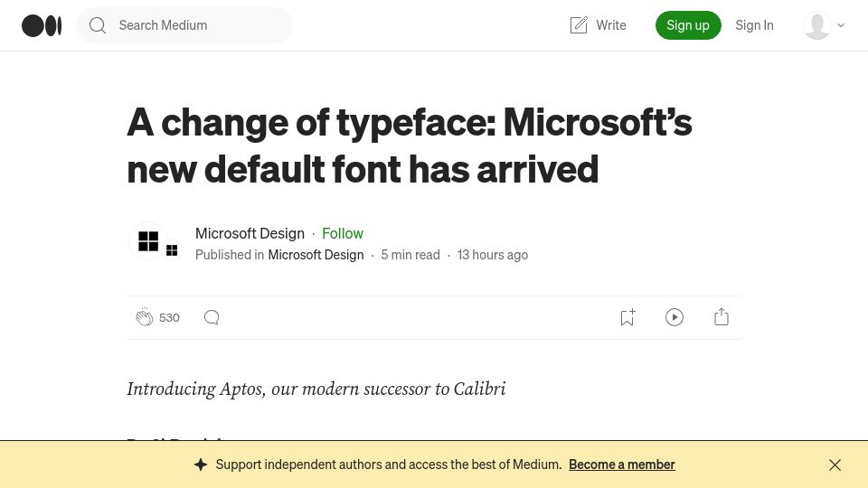This screenshot has height=488, width=868.
Task: Follow Microsoft Design
Action: pyautogui.click(x=343, y=233)
